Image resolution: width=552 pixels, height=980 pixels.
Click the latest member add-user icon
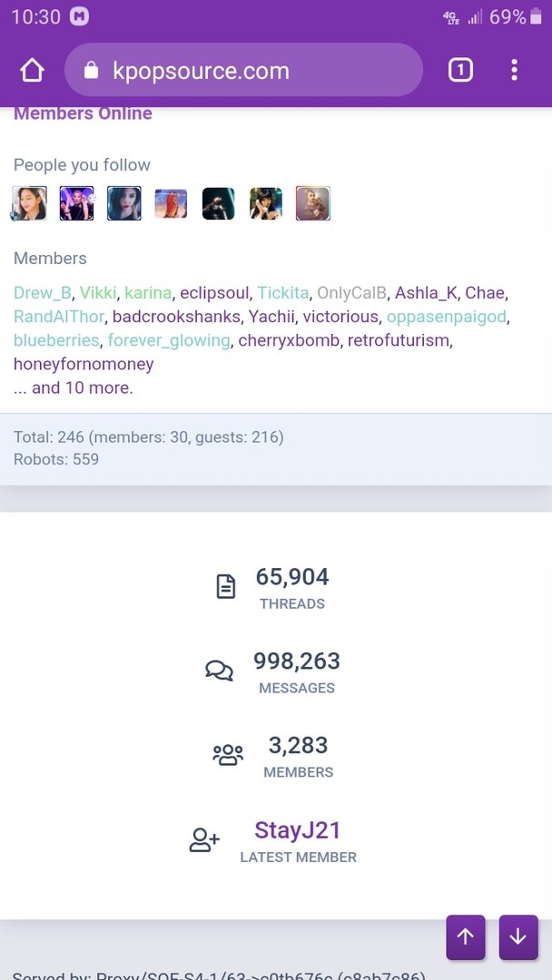[x=204, y=840]
